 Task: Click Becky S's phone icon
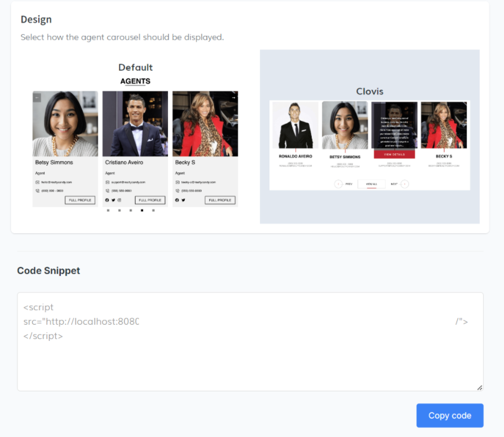pyautogui.click(x=177, y=191)
